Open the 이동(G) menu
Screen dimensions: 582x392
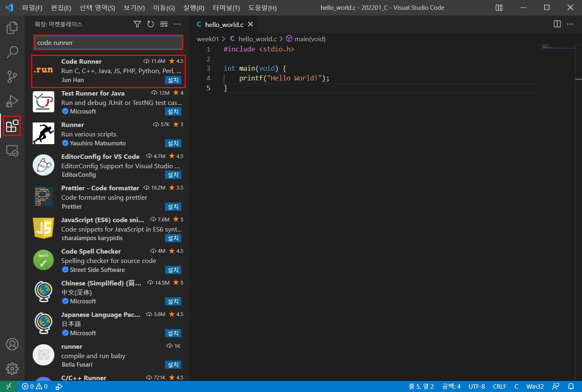point(164,8)
